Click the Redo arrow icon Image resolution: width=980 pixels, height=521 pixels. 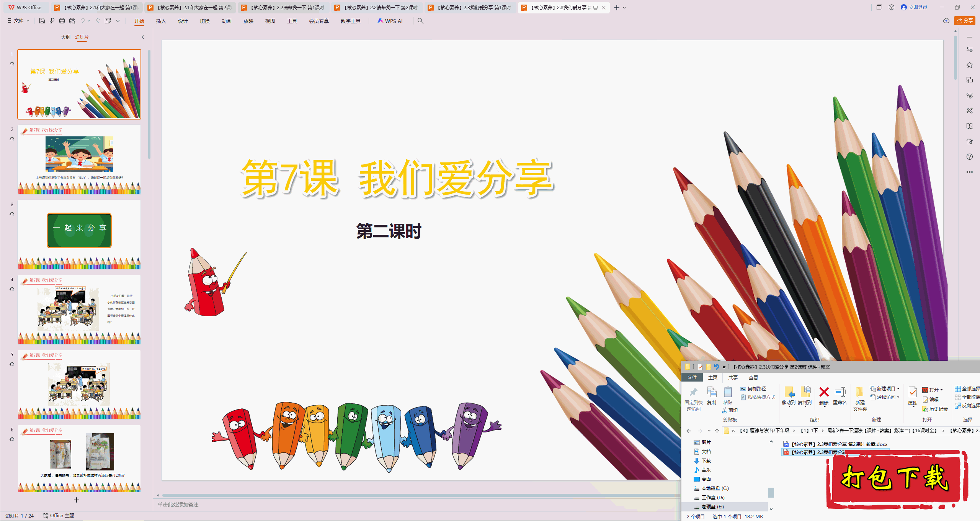coord(98,21)
